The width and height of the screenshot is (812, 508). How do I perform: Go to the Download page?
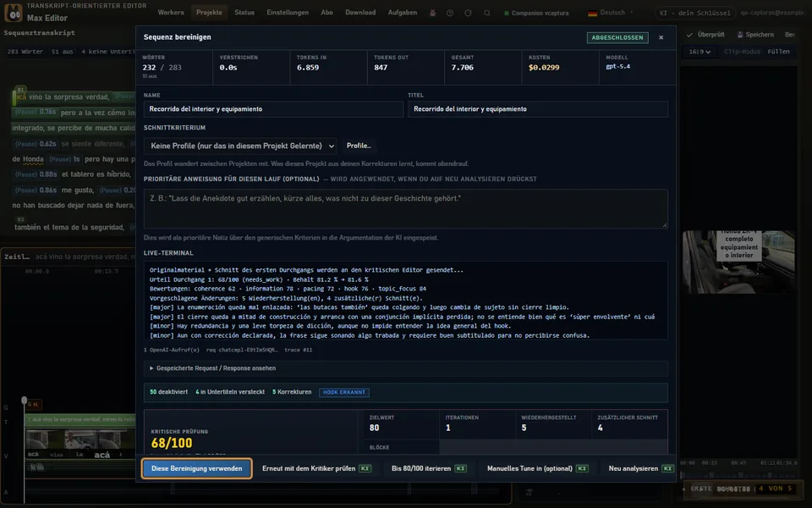click(x=360, y=13)
